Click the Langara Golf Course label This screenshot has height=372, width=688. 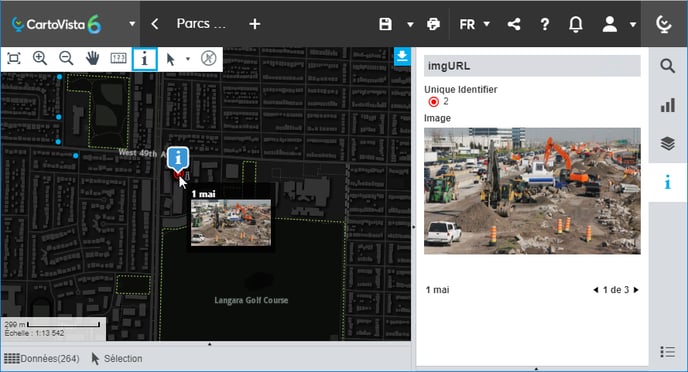(x=251, y=300)
